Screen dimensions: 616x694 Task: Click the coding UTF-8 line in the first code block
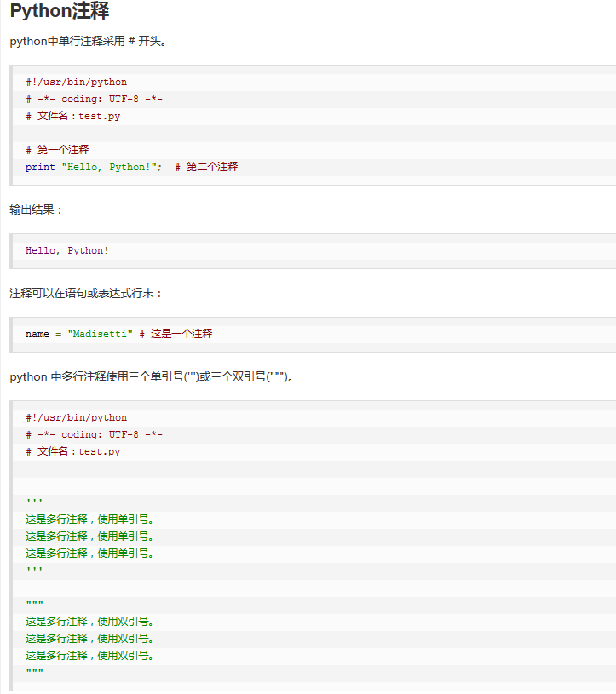click(94, 100)
